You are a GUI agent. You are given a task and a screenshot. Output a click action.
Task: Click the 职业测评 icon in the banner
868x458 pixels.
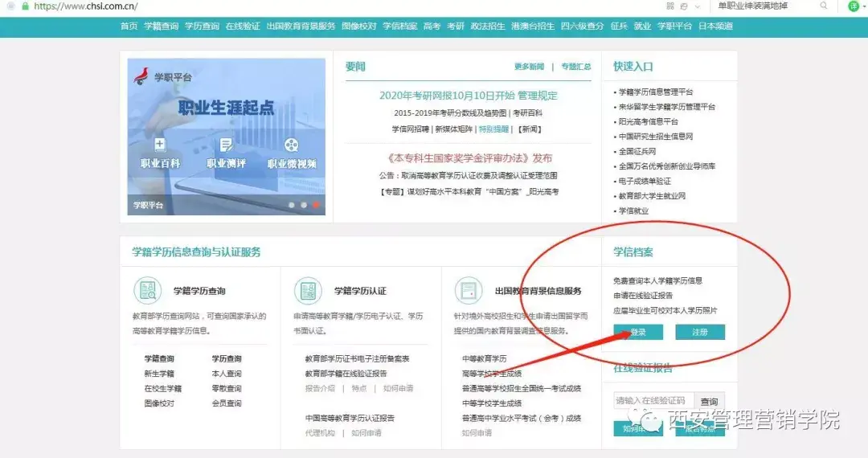(x=226, y=145)
